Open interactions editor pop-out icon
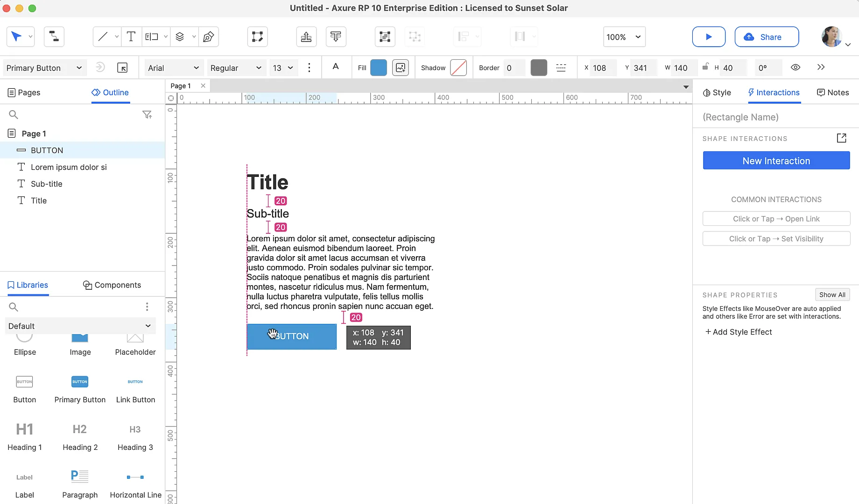This screenshot has height=504, width=859. [841, 138]
